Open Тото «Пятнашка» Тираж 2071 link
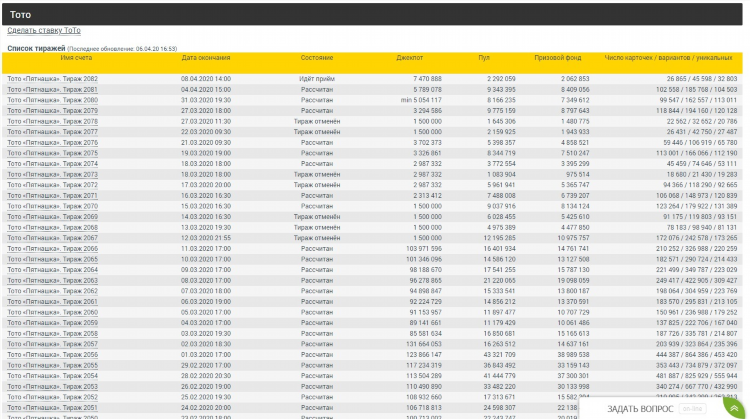 point(53,196)
